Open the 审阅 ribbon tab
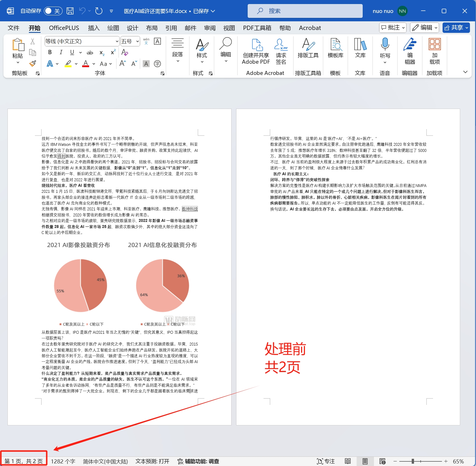This screenshot has width=476, height=466. point(210,28)
